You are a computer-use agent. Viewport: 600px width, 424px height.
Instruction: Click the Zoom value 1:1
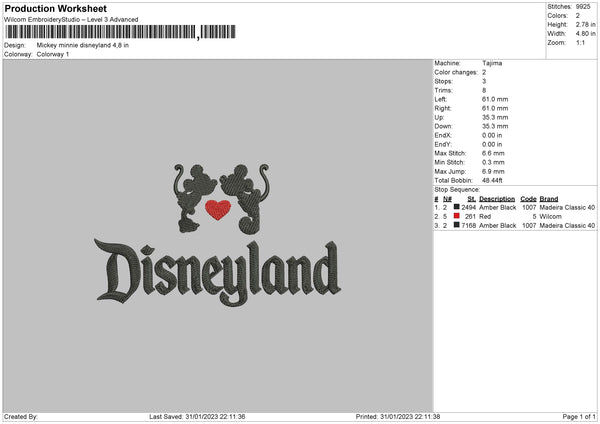pos(580,43)
